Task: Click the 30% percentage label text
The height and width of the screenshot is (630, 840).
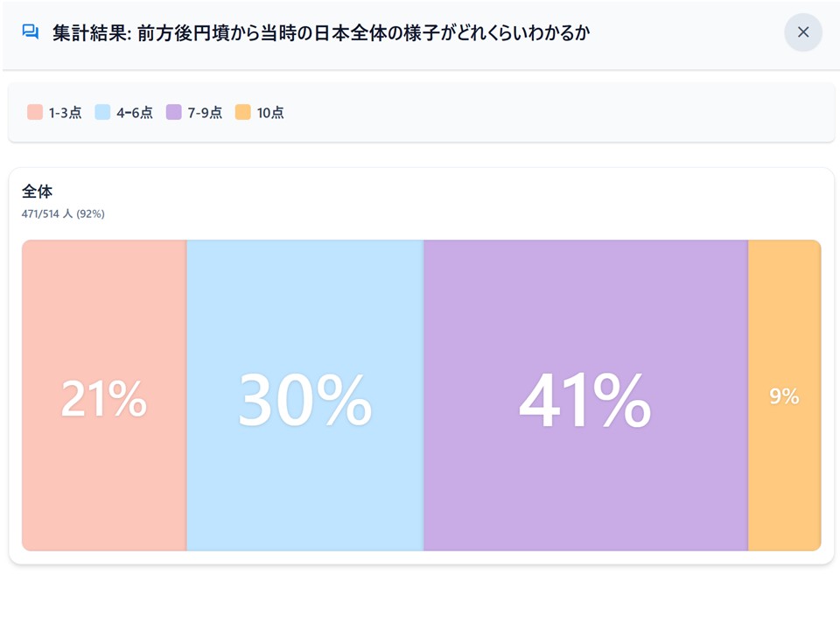Action: pos(304,400)
